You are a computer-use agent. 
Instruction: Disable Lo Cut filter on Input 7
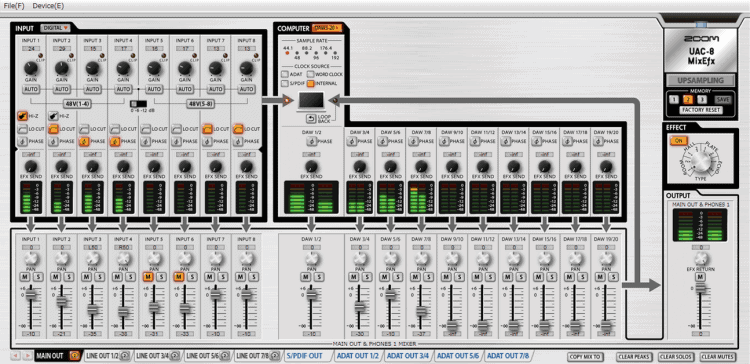coord(207,129)
